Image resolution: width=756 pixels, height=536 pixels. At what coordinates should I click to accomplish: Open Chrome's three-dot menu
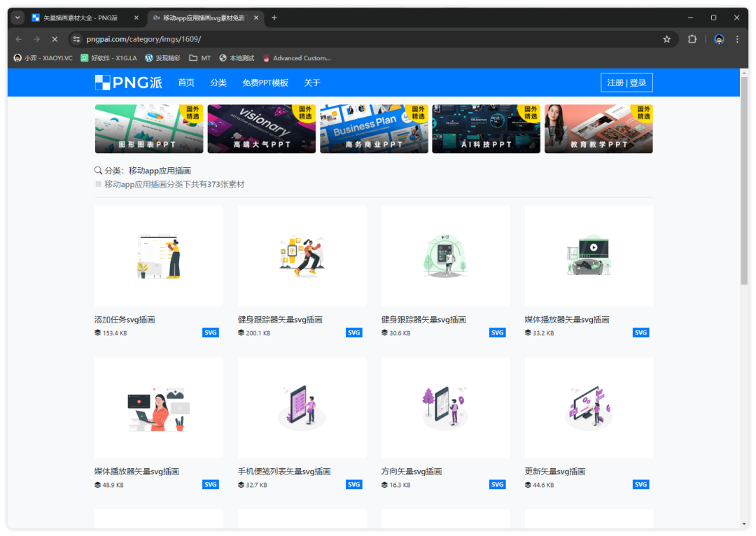737,39
